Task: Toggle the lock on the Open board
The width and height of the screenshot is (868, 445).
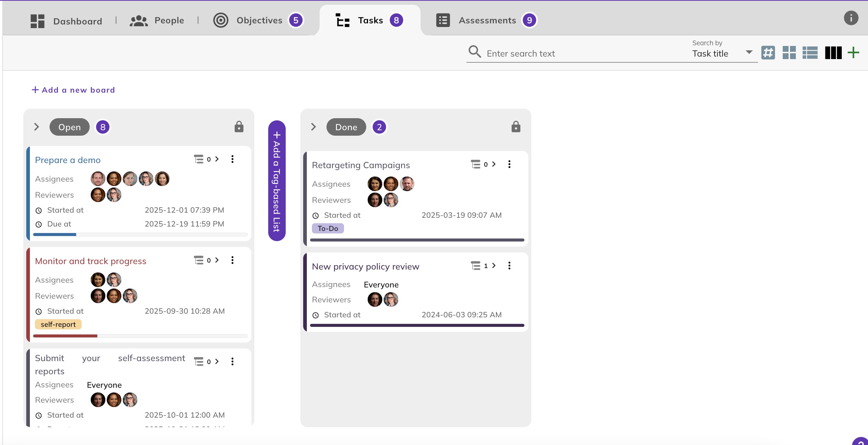Action: 239,127
